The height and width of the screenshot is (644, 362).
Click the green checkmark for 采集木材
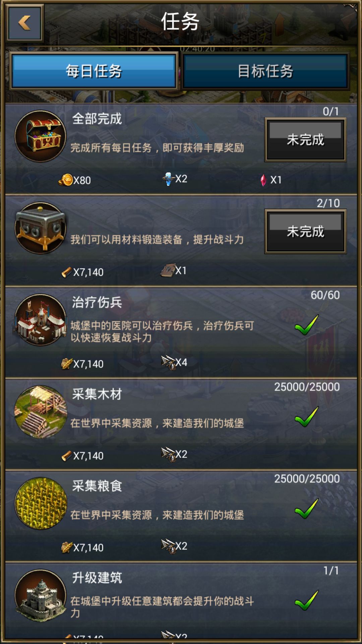pyautogui.click(x=307, y=417)
